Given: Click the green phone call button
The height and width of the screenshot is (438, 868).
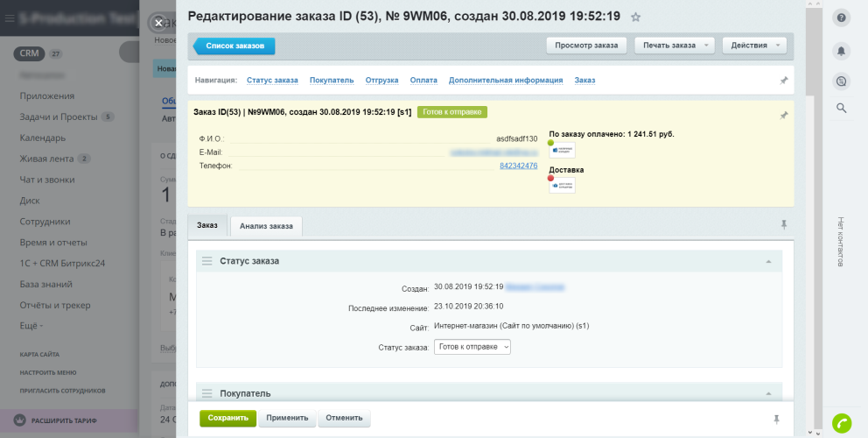Looking at the screenshot, I should [x=842, y=423].
